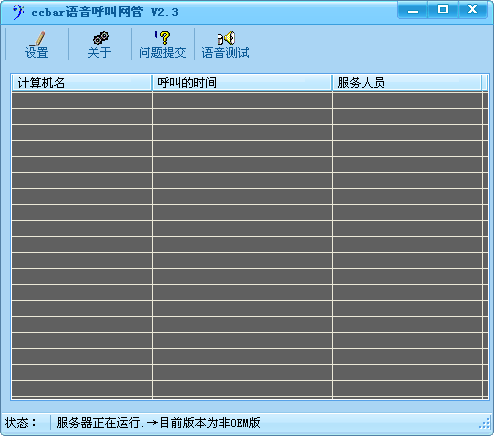Click the status bar server running message
This screenshot has height=436, width=494.
(158, 423)
